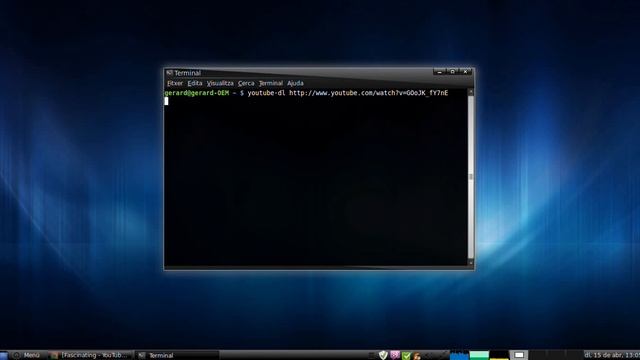Switch to Fascinating - YouTube taskbar window
Image resolution: width=640 pixels, height=360 pixels.
[91, 355]
